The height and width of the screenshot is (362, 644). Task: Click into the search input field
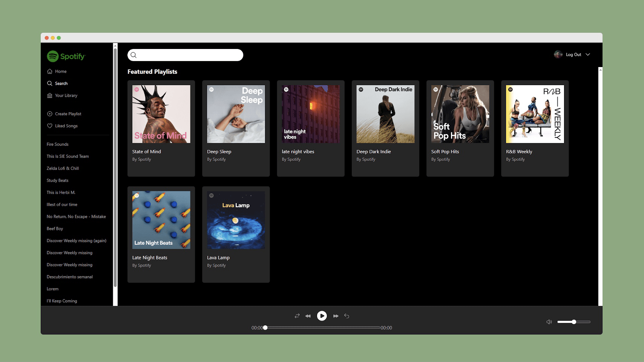tap(189, 55)
